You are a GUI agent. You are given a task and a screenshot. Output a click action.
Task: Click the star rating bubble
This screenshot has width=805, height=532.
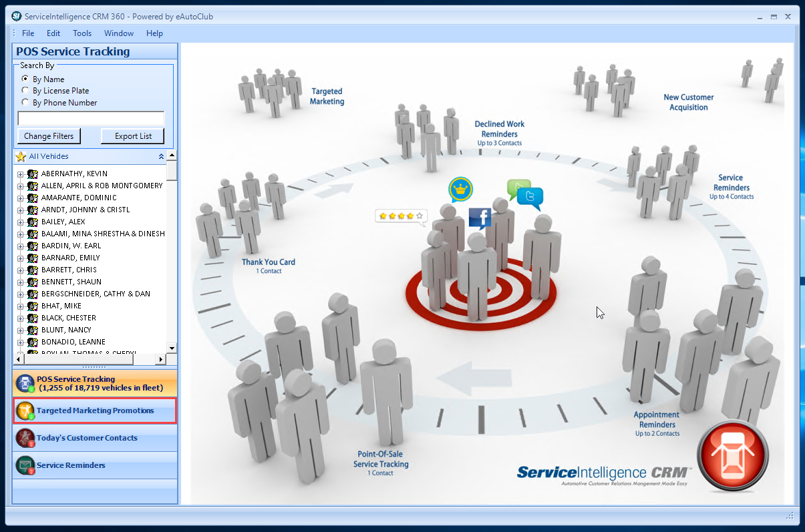401,216
